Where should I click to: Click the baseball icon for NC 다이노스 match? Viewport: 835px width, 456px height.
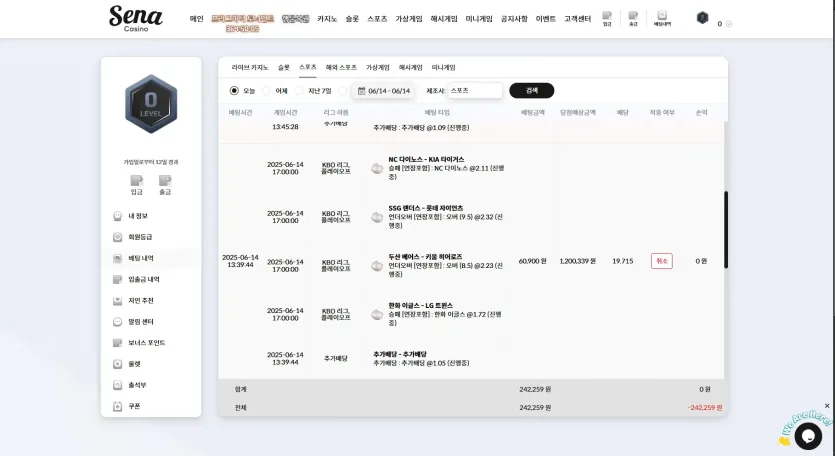point(377,168)
